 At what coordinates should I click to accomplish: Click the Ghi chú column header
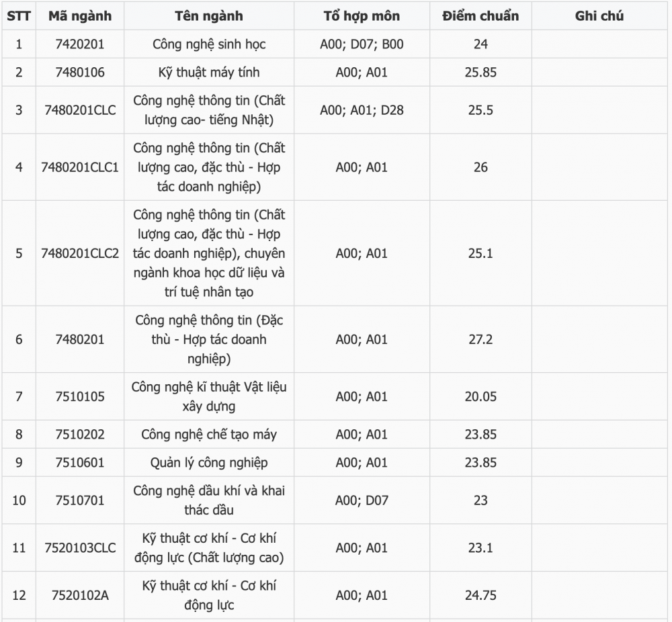599,16
